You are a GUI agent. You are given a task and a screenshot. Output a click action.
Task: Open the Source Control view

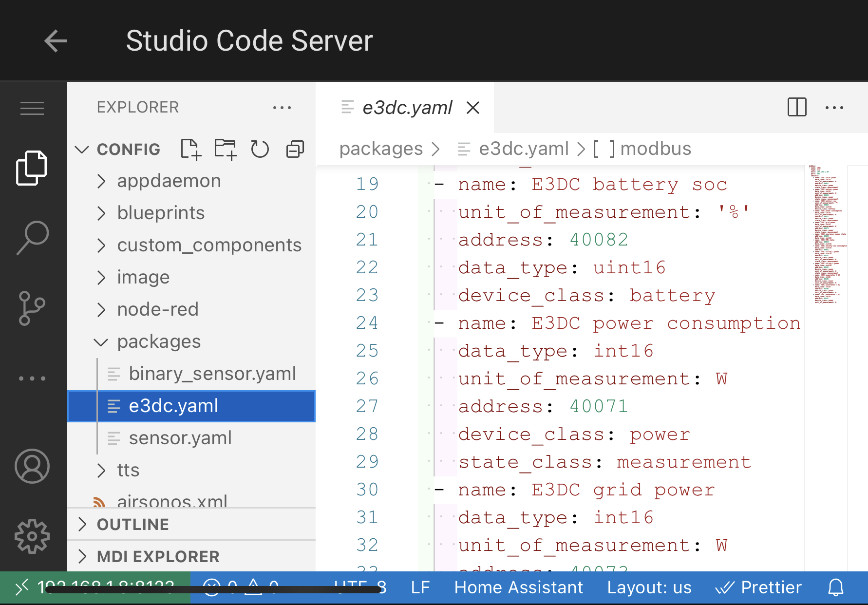tap(32, 308)
